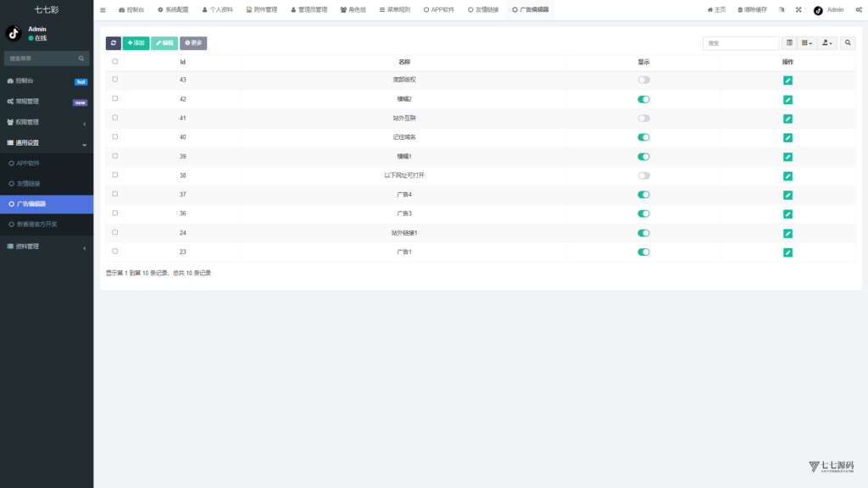Open the export dropdown in table toolbar

click(x=827, y=42)
